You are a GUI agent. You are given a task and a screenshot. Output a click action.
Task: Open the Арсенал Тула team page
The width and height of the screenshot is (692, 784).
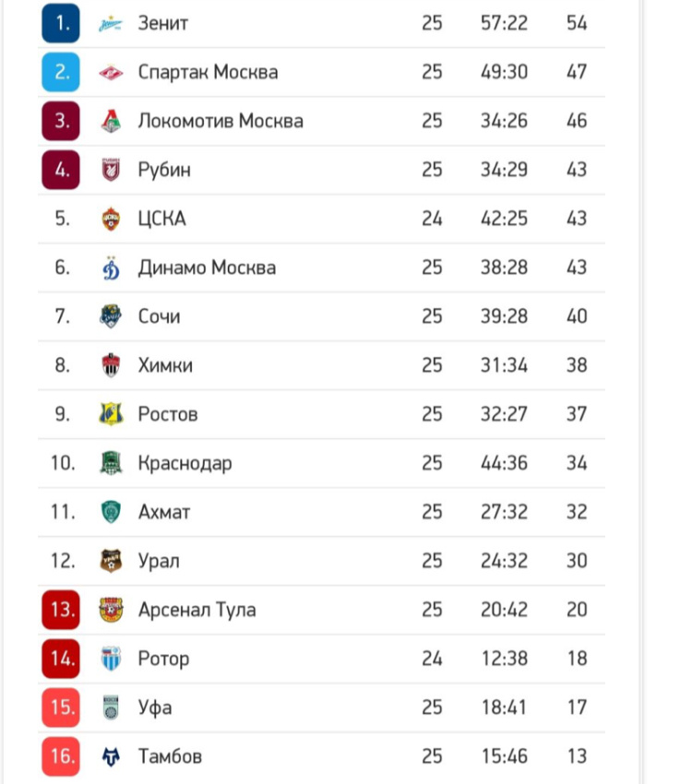coord(197,610)
